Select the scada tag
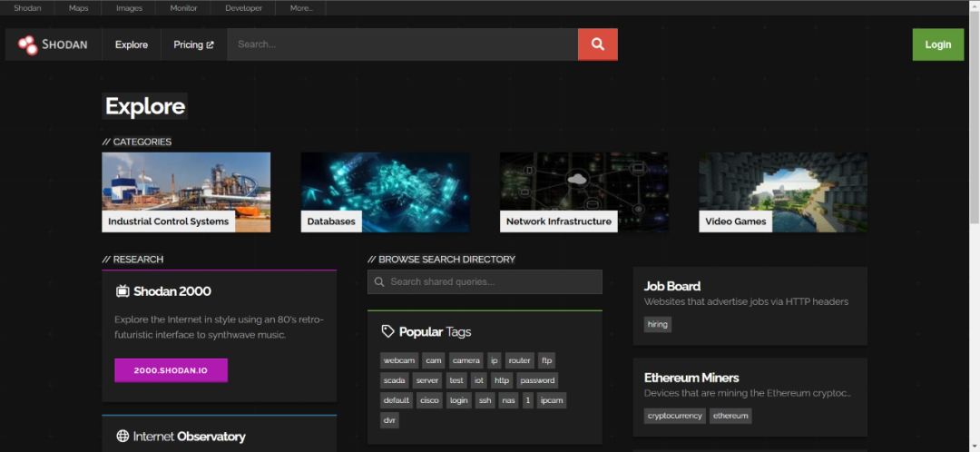The image size is (980, 452). coord(395,380)
